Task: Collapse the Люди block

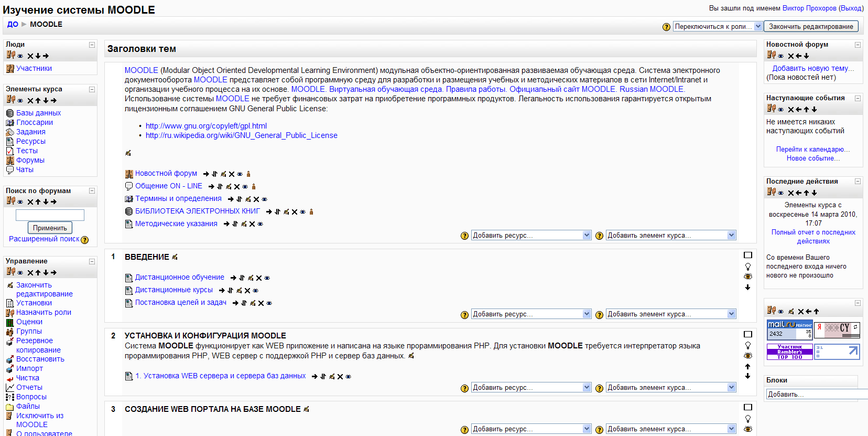Action: click(x=92, y=45)
